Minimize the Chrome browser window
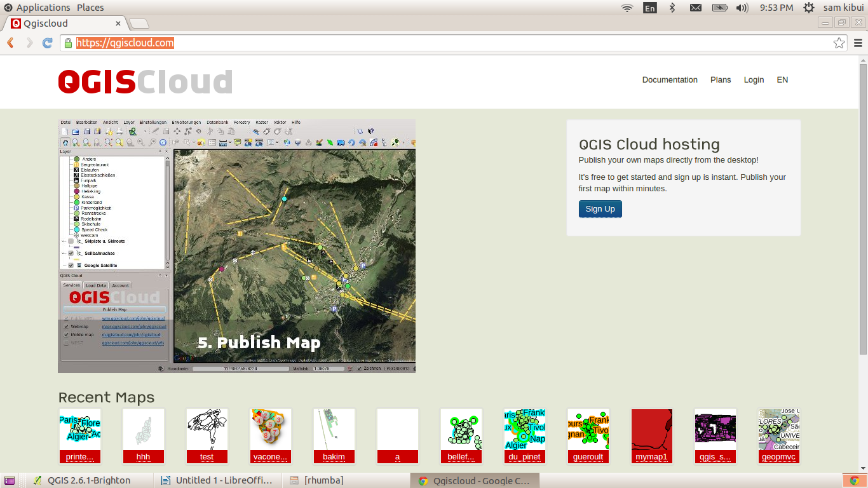This screenshot has height=488, width=868. pyautogui.click(x=826, y=23)
